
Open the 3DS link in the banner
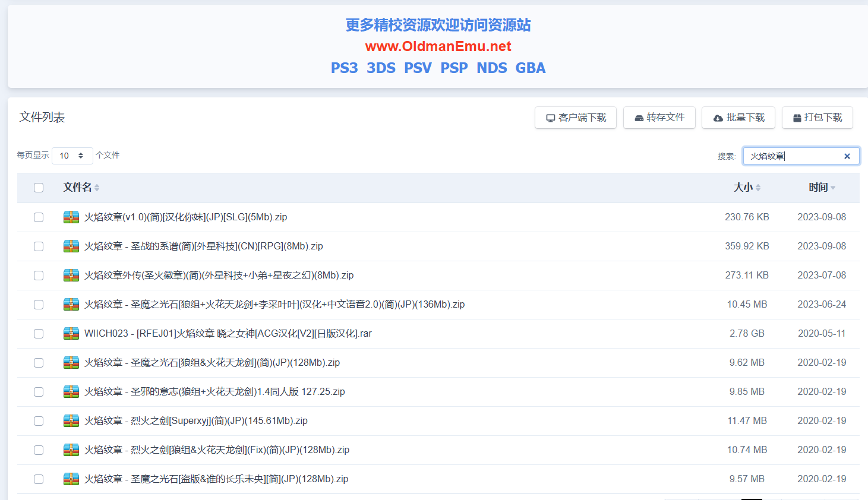pyautogui.click(x=381, y=68)
